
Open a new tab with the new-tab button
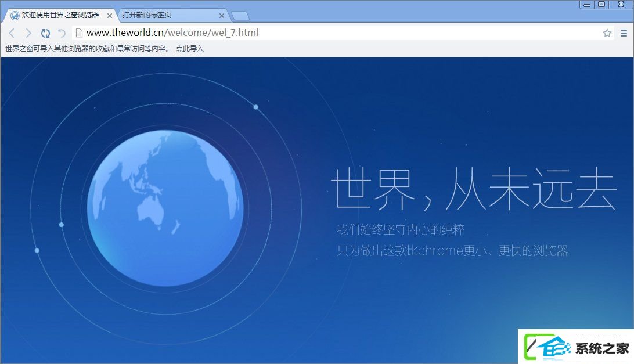coord(240,16)
